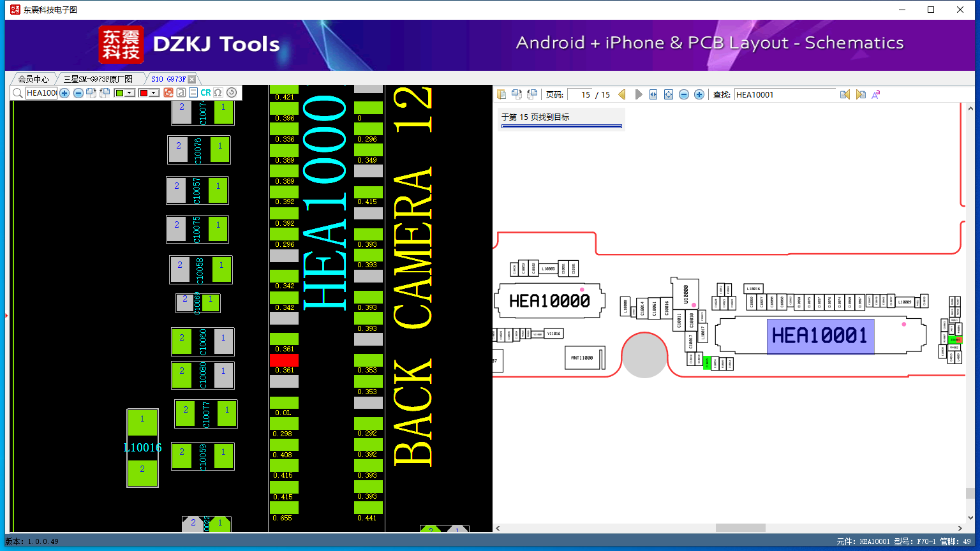980x551 pixels.
Task: Click the fit-to-page icon in schematic toolbar
Action: (669, 94)
